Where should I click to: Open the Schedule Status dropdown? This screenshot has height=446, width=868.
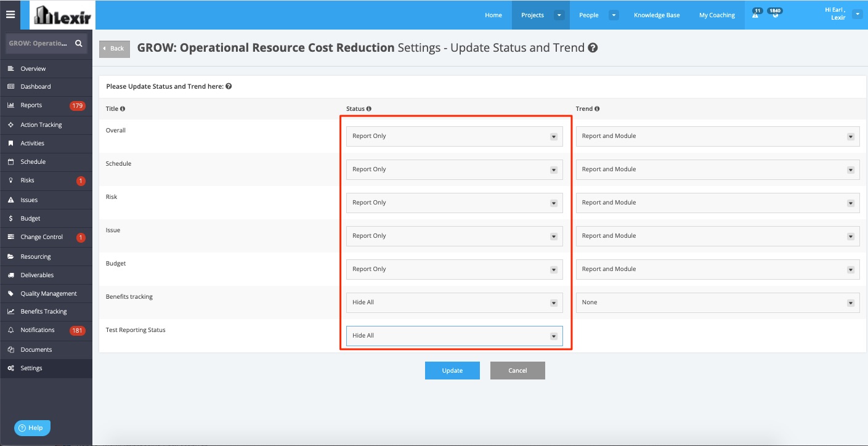(x=455, y=169)
